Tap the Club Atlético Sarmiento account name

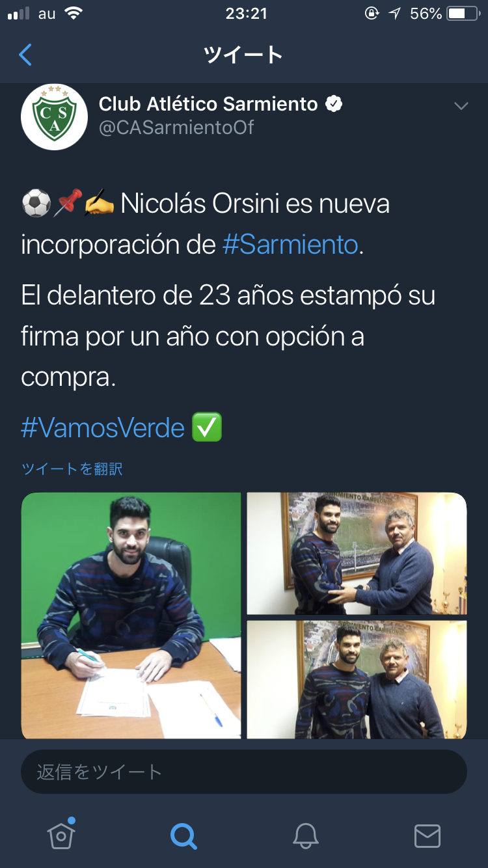click(x=208, y=103)
